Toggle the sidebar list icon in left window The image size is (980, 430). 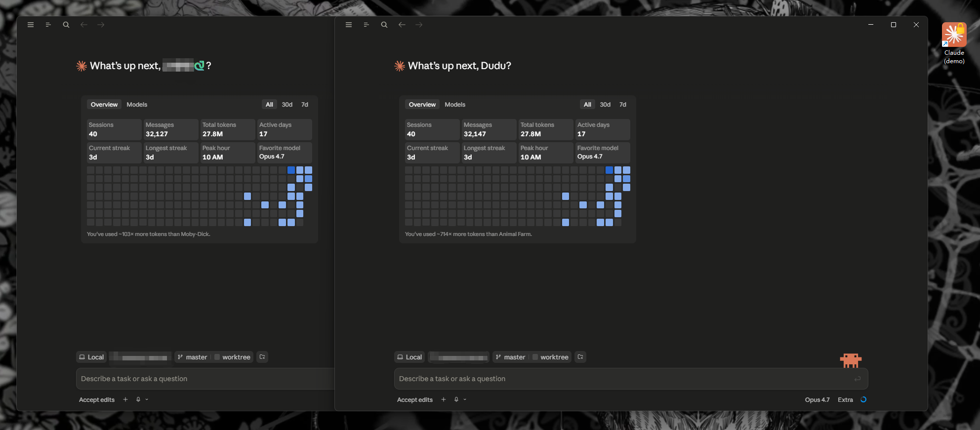(x=48, y=25)
